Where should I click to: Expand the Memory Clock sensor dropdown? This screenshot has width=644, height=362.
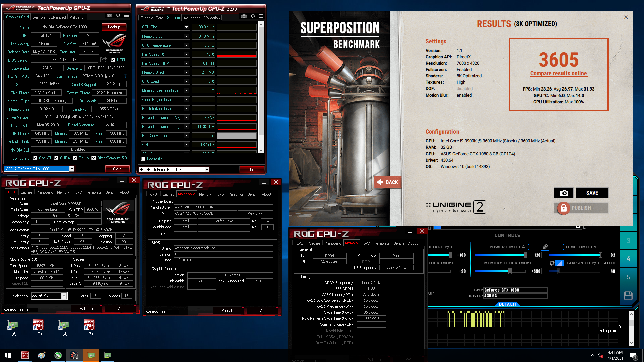pyautogui.click(x=187, y=36)
